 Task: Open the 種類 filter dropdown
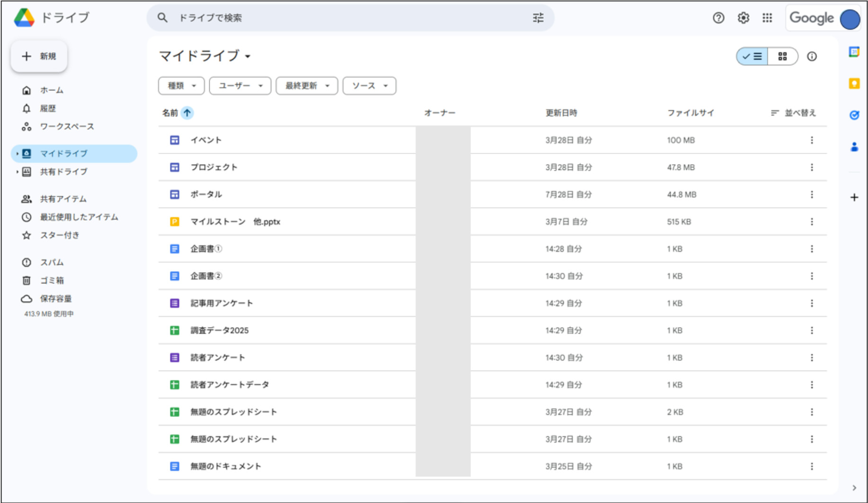pos(181,86)
